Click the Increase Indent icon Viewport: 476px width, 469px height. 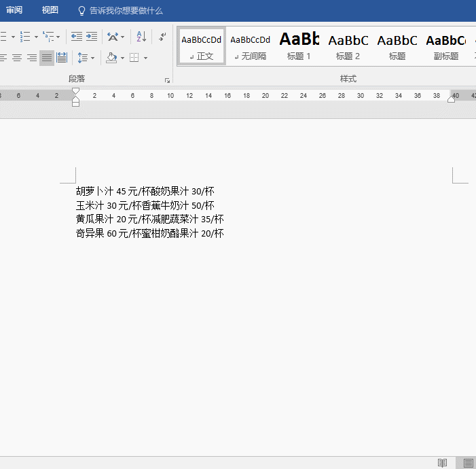coord(91,37)
